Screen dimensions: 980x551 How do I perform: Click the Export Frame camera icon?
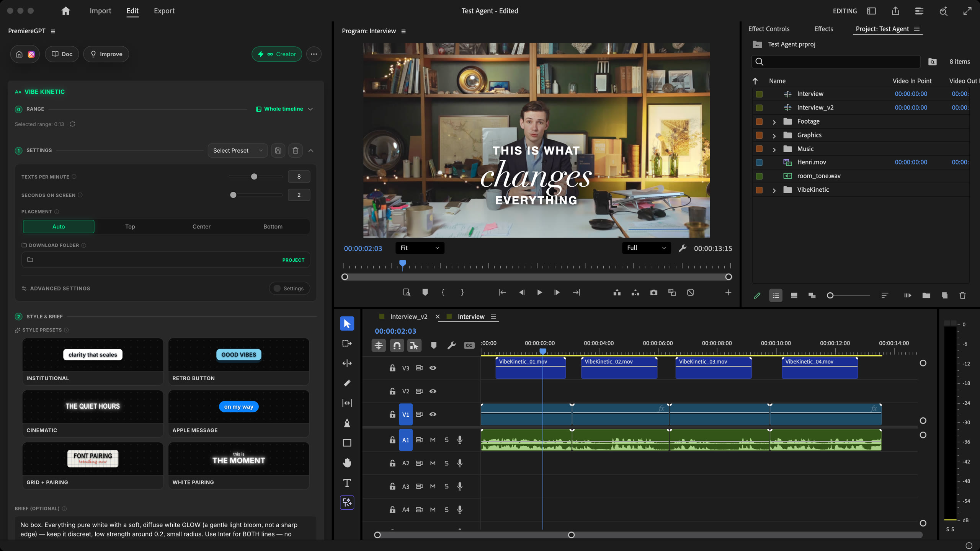coord(653,292)
